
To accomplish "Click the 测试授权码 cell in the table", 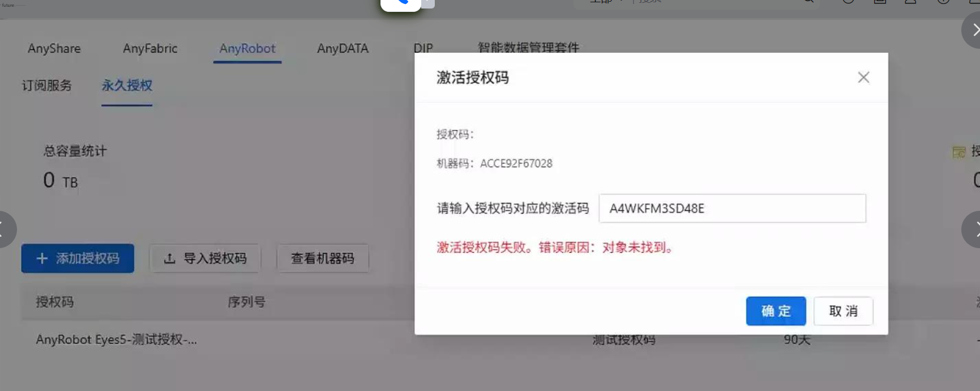I will pos(623,339).
